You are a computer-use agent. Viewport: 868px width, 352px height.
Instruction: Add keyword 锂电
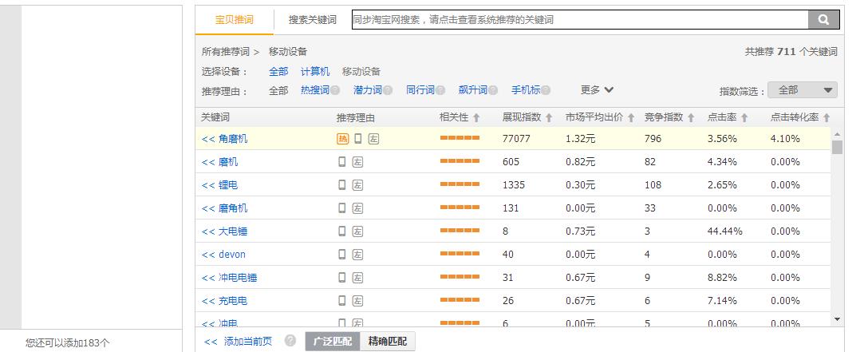click(x=219, y=185)
